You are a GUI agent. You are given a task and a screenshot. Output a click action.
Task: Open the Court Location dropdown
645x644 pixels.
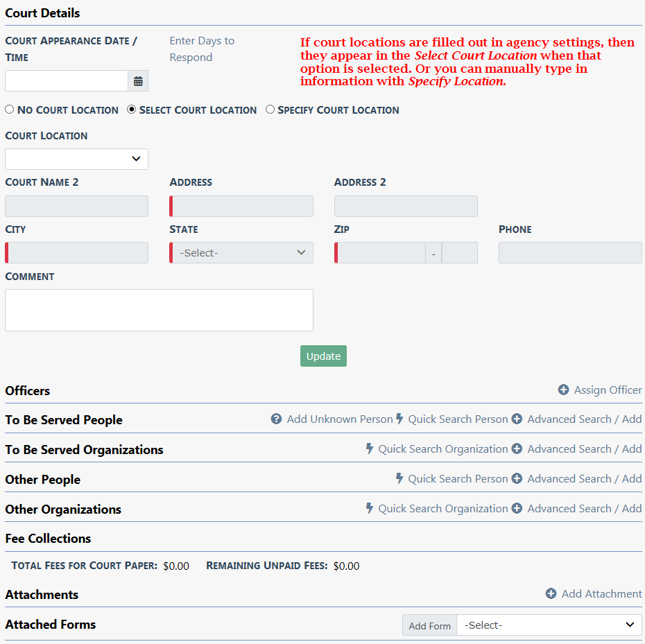(x=76, y=159)
